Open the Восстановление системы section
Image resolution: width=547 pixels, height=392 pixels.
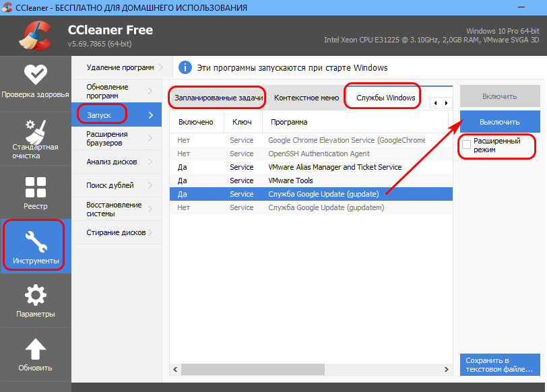(x=117, y=209)
